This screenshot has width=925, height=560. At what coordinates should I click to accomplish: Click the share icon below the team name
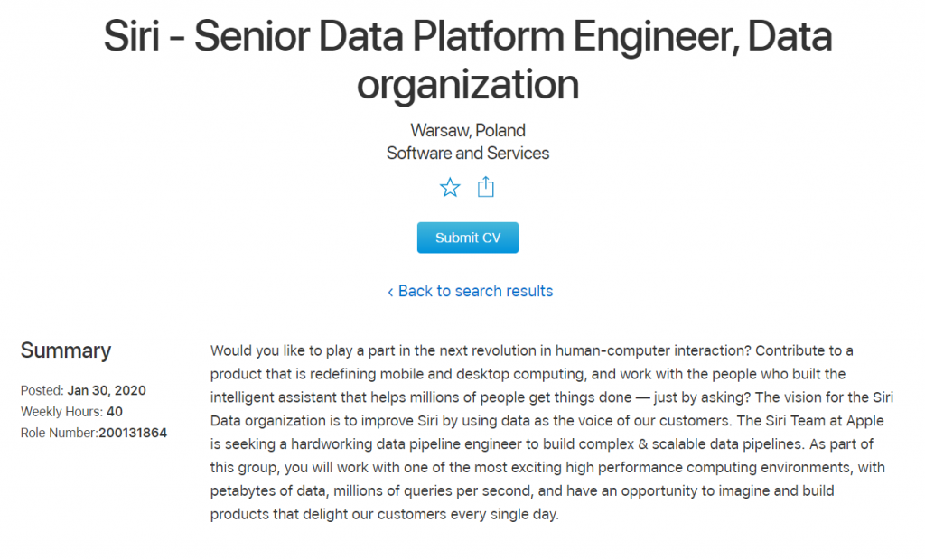[486, 187]
